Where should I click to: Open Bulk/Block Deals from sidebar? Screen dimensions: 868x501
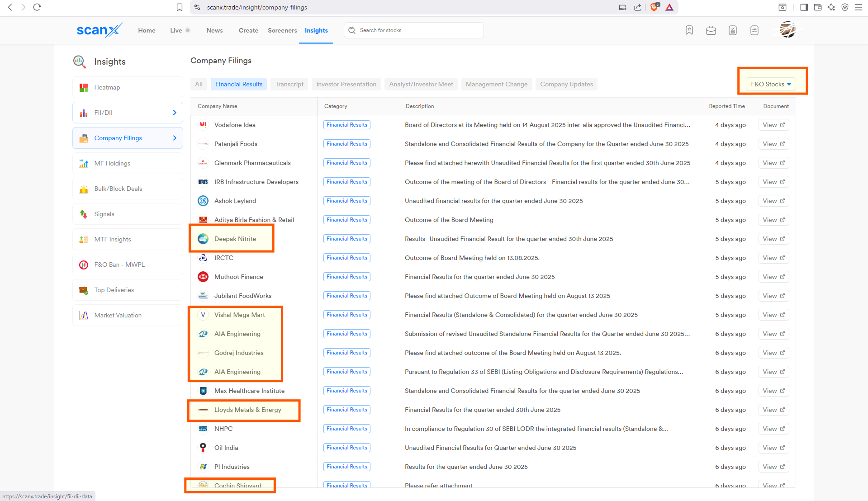118,189
